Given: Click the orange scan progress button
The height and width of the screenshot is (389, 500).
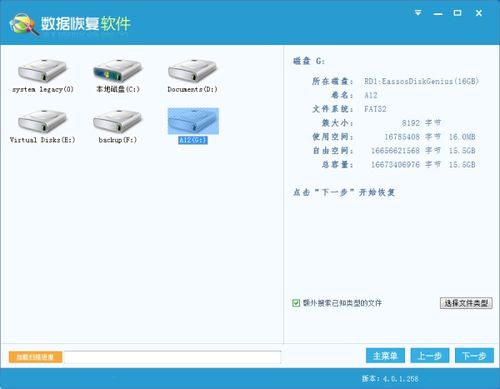Looking at the screenshot, I should click(x=35, y=357).
